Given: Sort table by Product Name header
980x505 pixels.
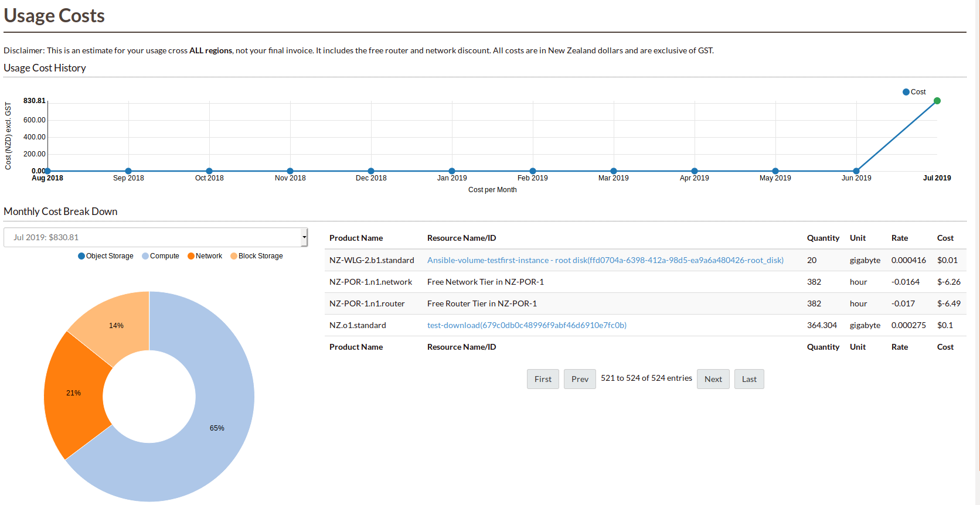Looking at the screenshot, I should click(356, 238).
